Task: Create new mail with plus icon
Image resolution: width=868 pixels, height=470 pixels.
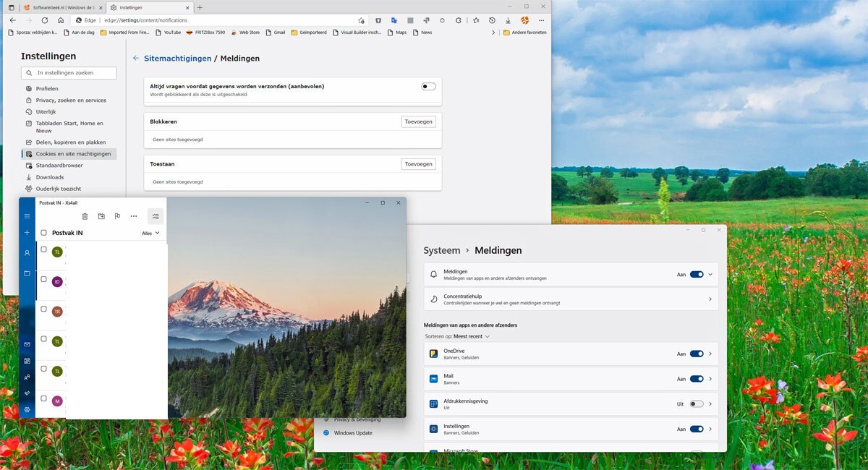Action: coord(27,233)
